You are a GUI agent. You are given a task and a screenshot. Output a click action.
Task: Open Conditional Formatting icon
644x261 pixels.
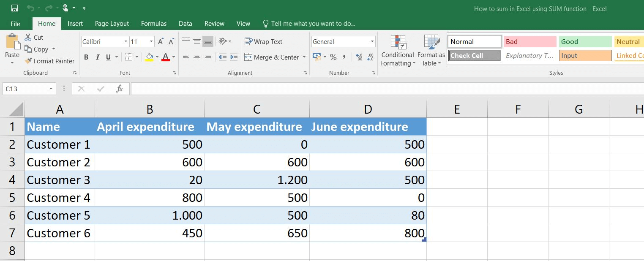click(398, 42)
